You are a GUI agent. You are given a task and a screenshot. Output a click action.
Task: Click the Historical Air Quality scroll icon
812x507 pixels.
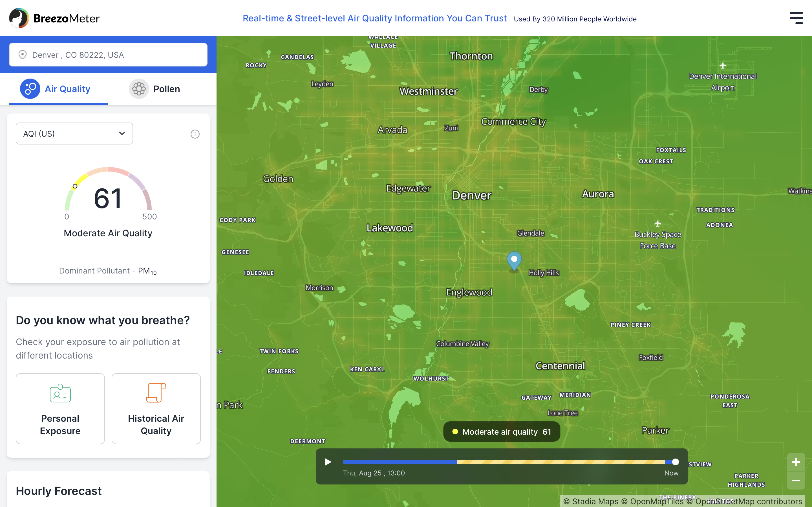(x=156, y=392)
